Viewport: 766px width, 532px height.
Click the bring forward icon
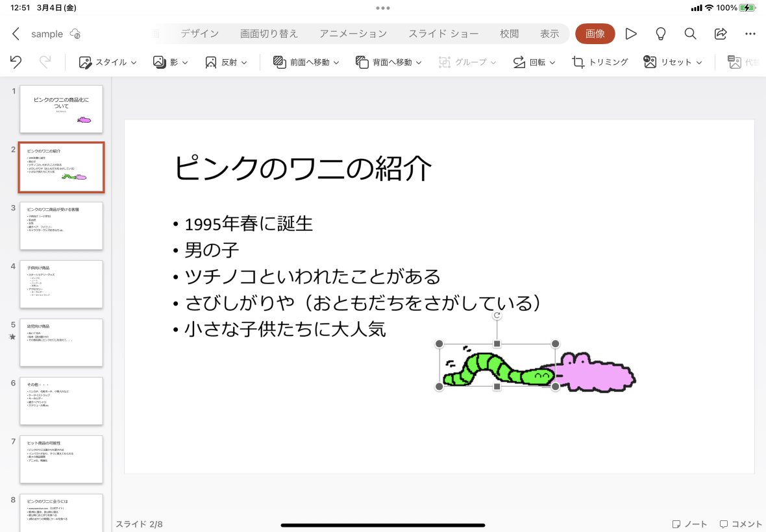click(x=279, y=62)
